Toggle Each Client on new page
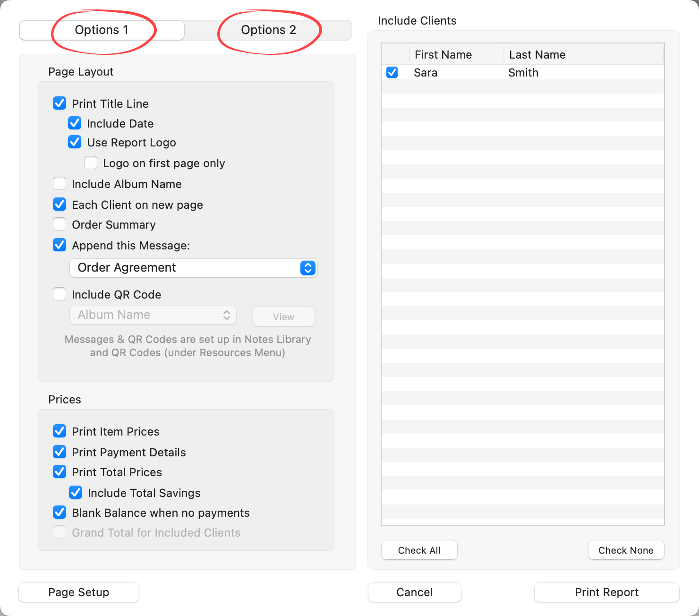 [x=60, y=205]
